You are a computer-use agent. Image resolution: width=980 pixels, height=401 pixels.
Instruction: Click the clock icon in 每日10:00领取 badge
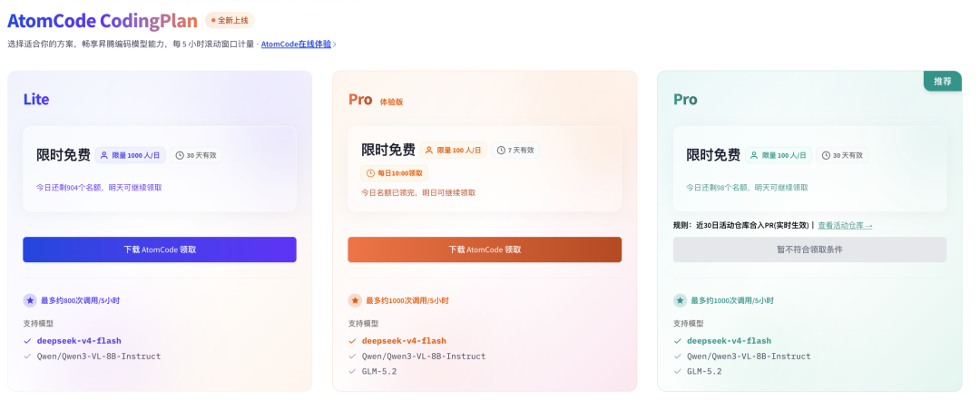pyautogui.click(x=370, y=173)
